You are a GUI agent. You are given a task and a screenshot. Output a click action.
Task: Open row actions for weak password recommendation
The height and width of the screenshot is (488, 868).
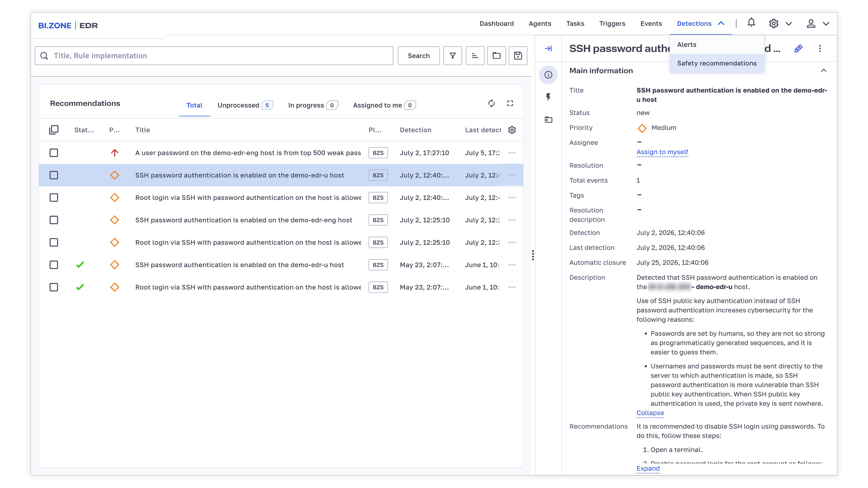(512, 153)
